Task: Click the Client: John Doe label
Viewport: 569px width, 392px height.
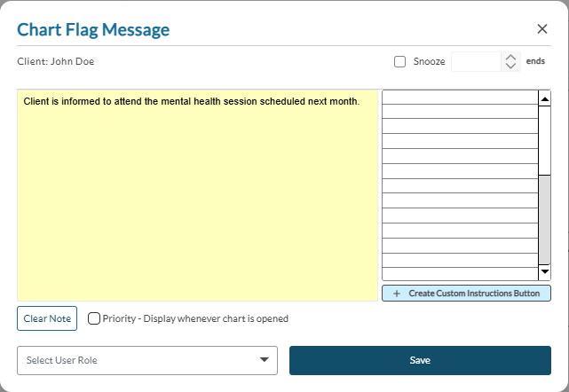Action: tap(55, 62)
